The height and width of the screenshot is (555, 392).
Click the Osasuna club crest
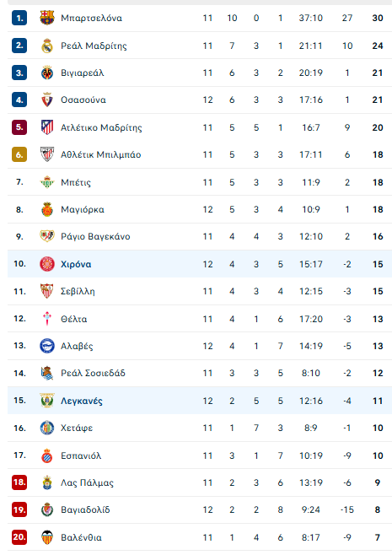coord(47,100)
